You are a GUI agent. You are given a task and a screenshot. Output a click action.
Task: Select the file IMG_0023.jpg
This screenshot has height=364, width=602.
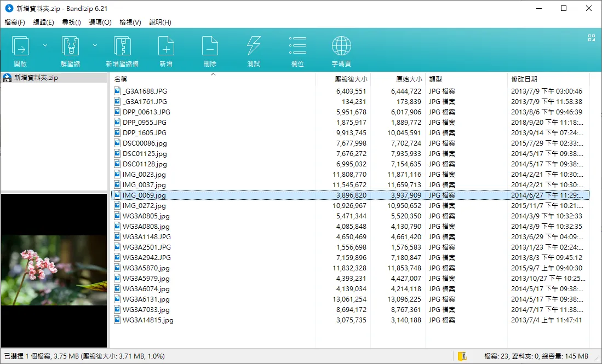[144, 175]
